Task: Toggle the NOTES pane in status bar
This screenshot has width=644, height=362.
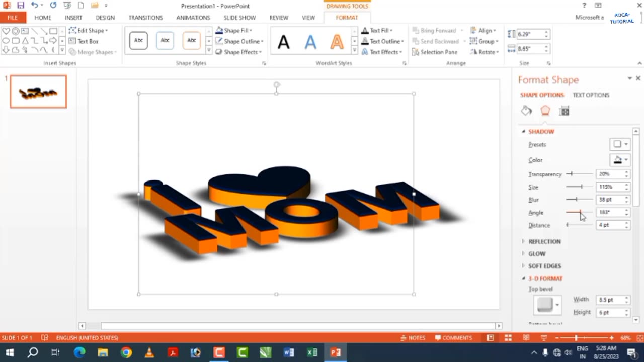Action: tap(413, 338)
